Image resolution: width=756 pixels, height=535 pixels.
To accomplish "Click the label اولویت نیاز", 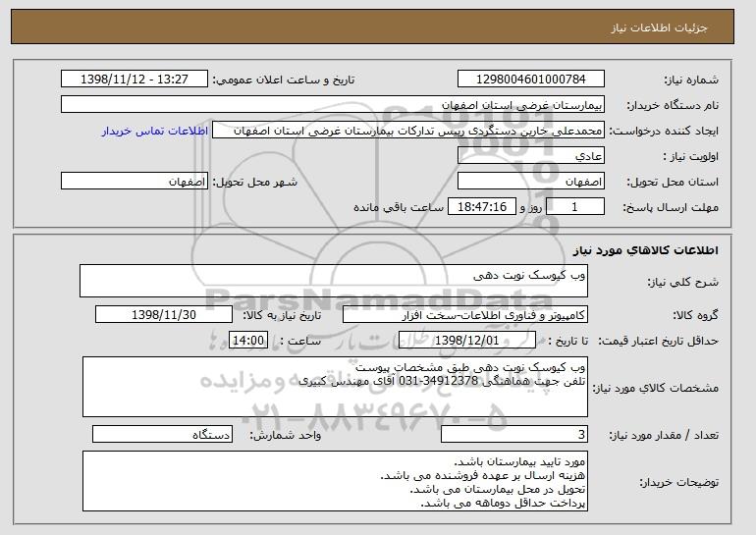I will tap(691, 156).
